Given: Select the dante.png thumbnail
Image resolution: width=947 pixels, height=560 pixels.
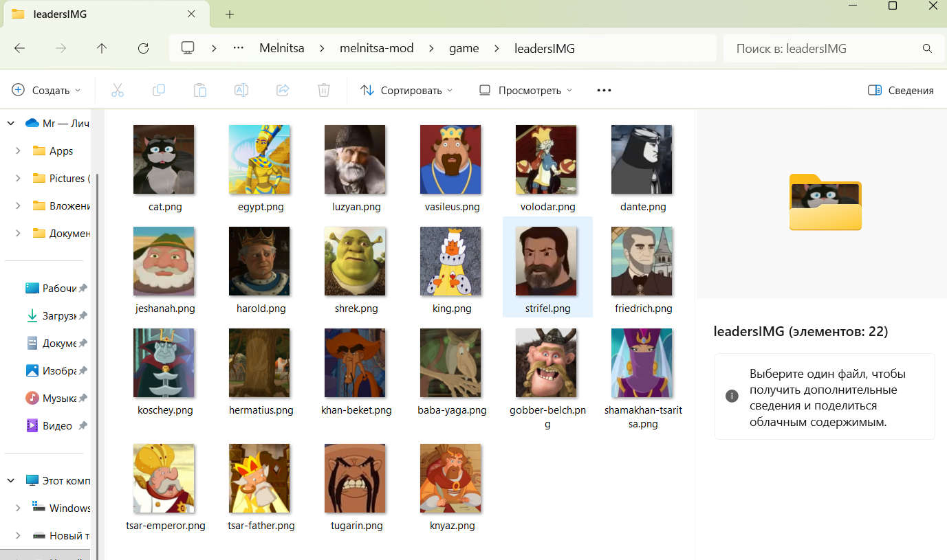Looking at the screenshot, I should pyautogui.click(x=642, y=159).
